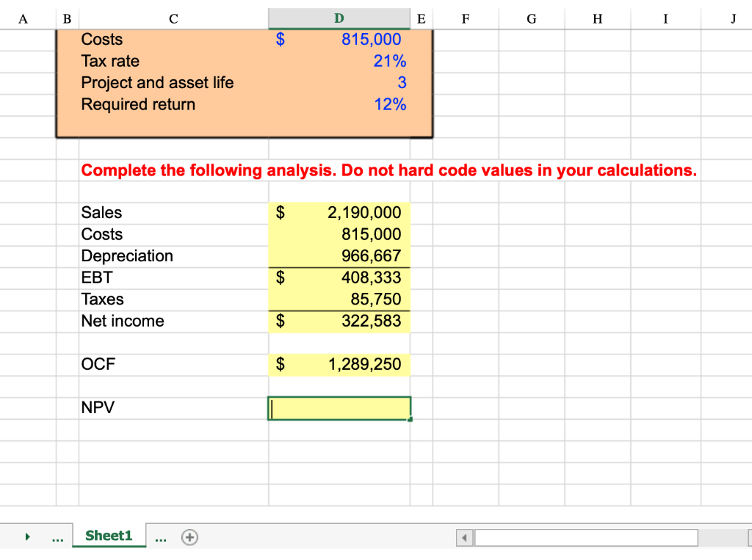Click the sheet navigation arrow
This screenshot has width=752, height=560.
pyautogui.click(x=27, y=537)
